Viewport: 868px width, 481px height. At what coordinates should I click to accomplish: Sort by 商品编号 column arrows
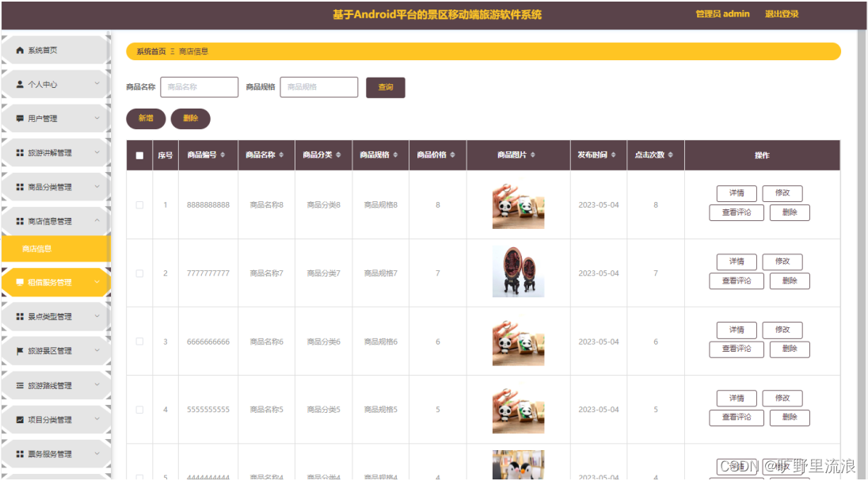[x=223, y=155]
